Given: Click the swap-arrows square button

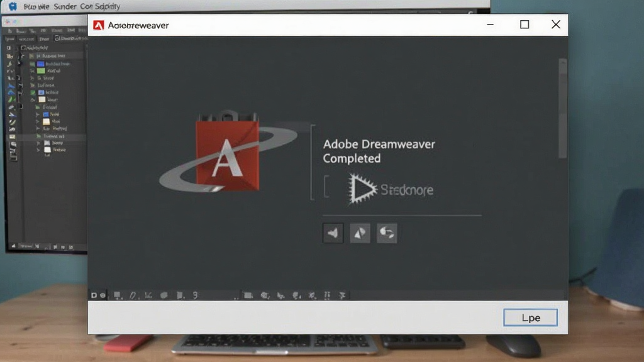Looking at the screenshot, I should point(387,233).
